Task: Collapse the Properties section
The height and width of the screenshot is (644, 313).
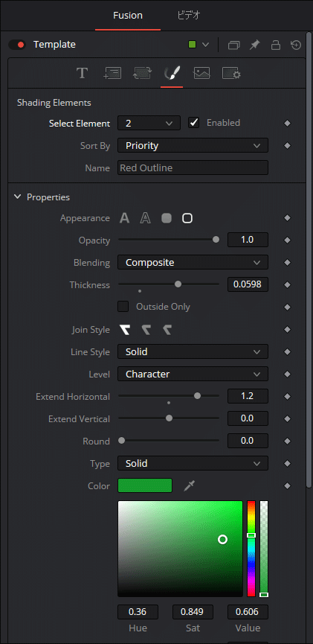Action: [x=17, y=197]
